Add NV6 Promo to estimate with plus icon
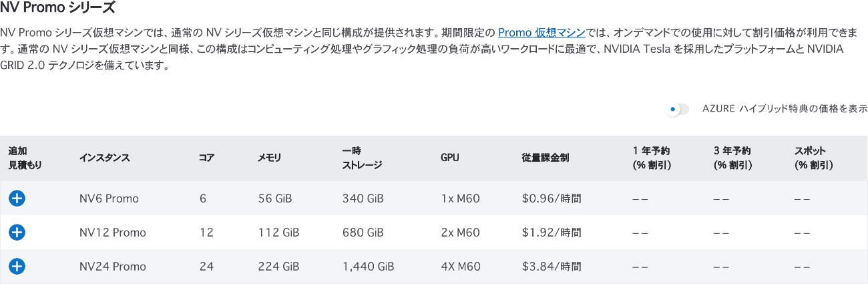The image size is (868, 284). pos(17,198)
